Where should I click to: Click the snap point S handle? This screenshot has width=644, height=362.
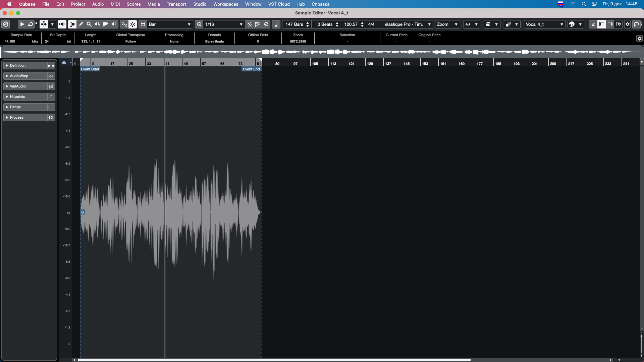pos(83,212)
